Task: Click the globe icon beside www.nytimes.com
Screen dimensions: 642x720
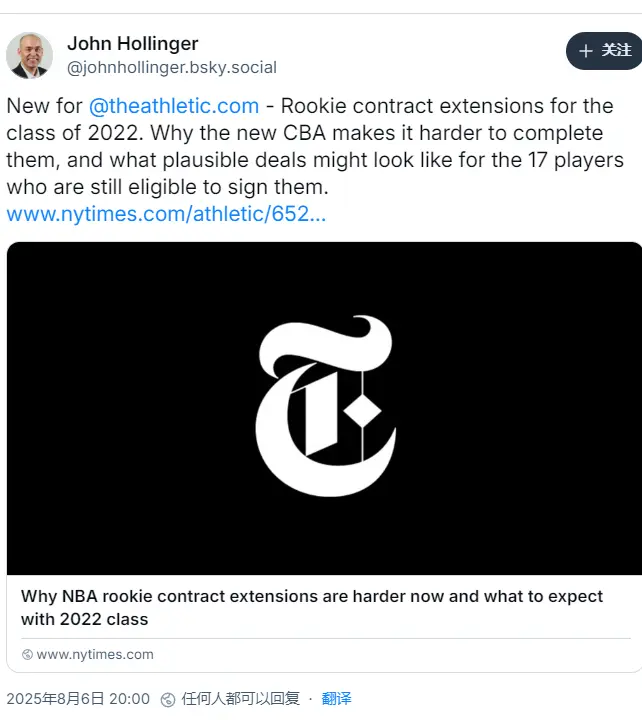Action: coord(27,655)
